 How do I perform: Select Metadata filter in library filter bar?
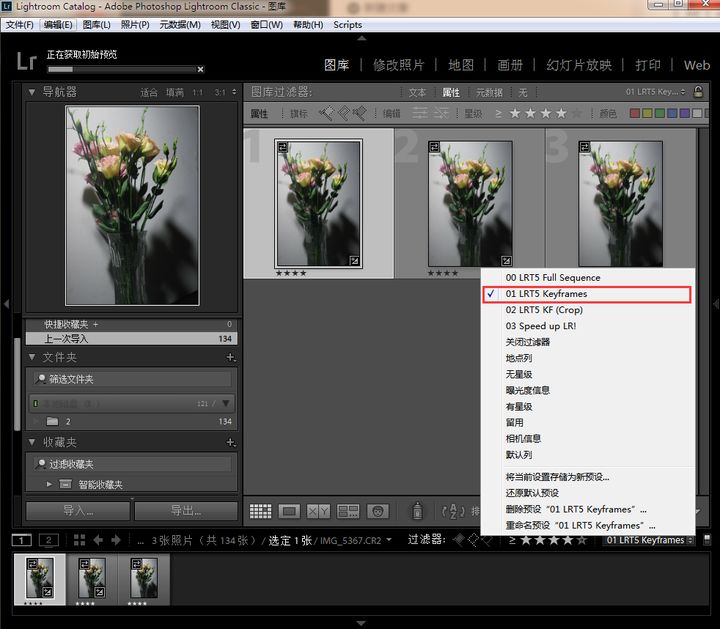[x=489, y=93]
